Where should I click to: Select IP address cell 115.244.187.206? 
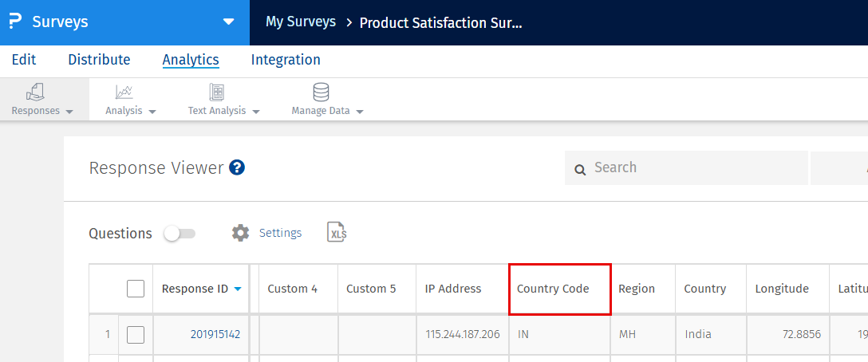[x=463, y=334]
